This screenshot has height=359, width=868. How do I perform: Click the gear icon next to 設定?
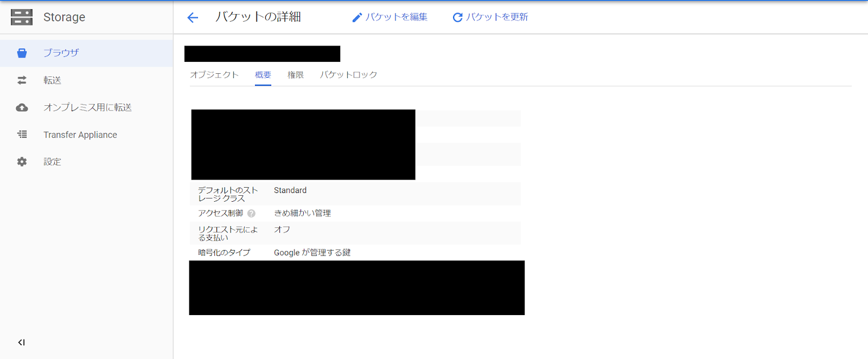(x=22, y=162)
